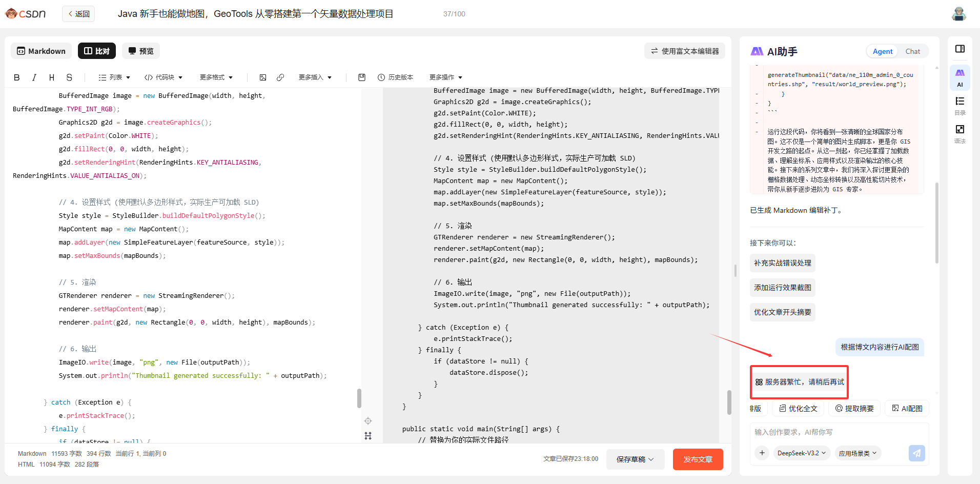Image resolution: width=980 pixels, height=484 pixels.
Task: Click the 优化全文 quick action
Action: pos(798,408)
